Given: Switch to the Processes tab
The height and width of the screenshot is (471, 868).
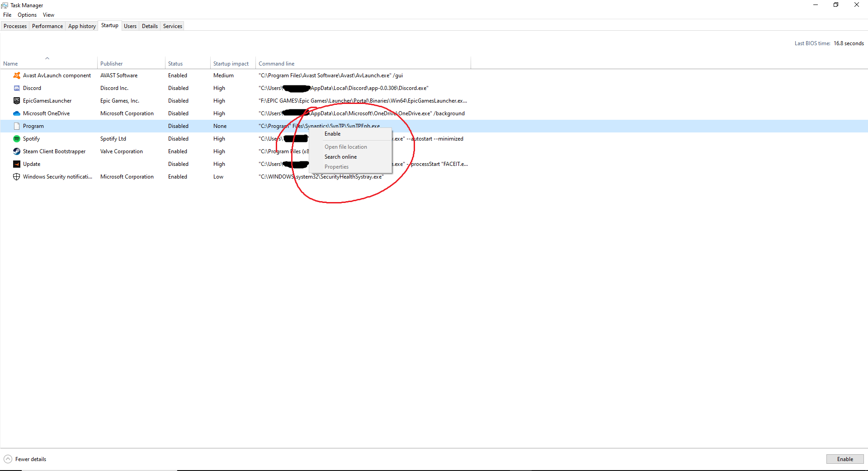Looking at the screenshot, I should pyautogui.click(x=15, y=26).
